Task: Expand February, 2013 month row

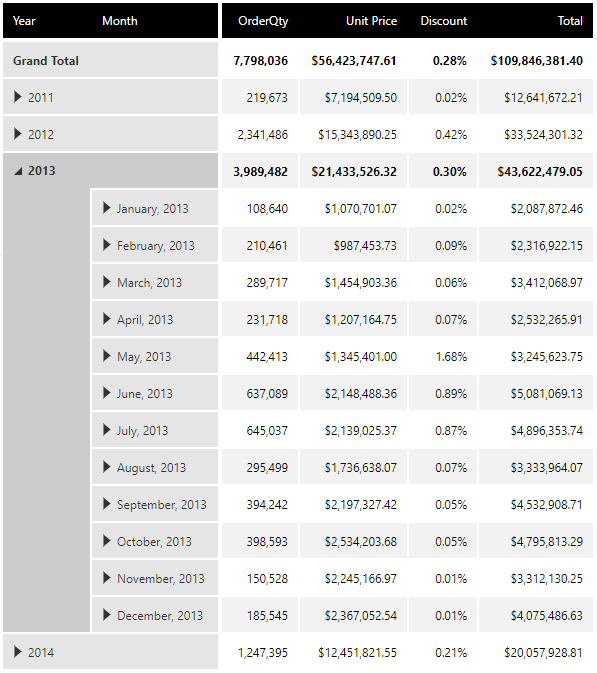Action: pos(107,245)
